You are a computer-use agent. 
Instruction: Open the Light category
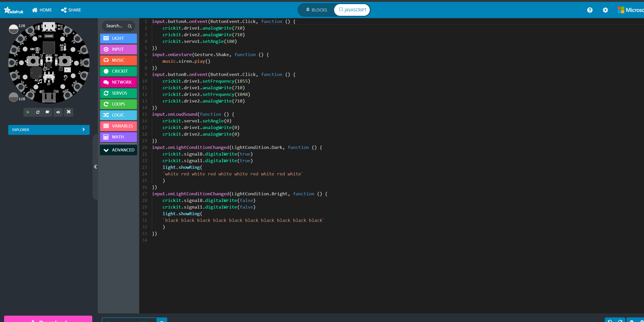119,38
